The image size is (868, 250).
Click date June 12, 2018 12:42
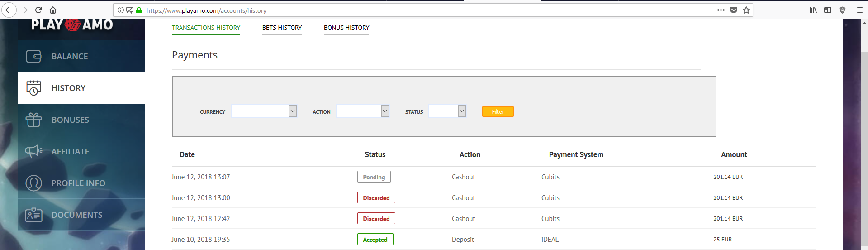pos(201,219)
